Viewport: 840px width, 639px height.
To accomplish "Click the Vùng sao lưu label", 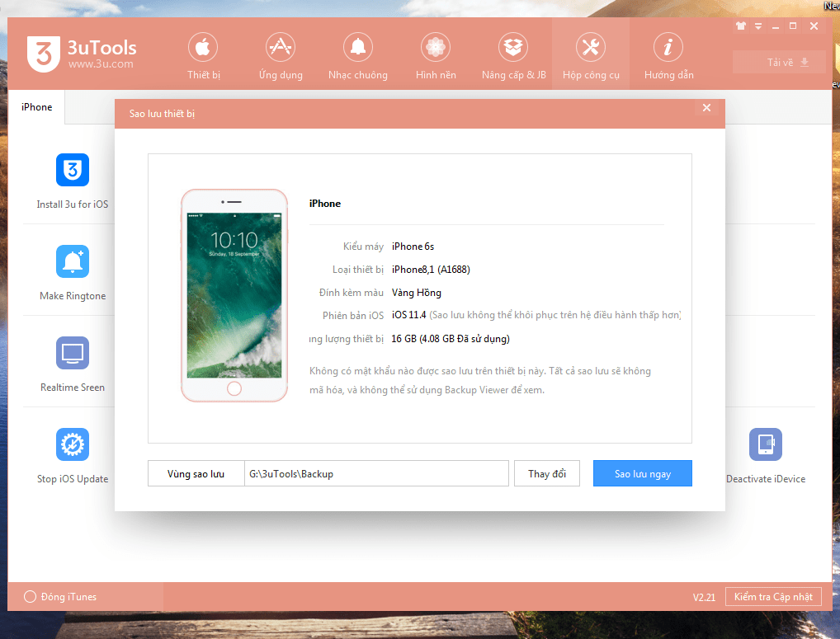I will [x=196, y=473].
